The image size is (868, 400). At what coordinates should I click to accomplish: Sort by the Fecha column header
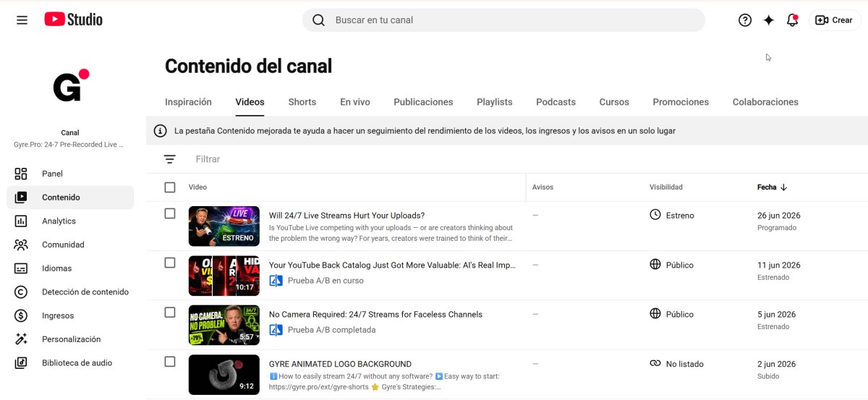[x=767, y=187]
